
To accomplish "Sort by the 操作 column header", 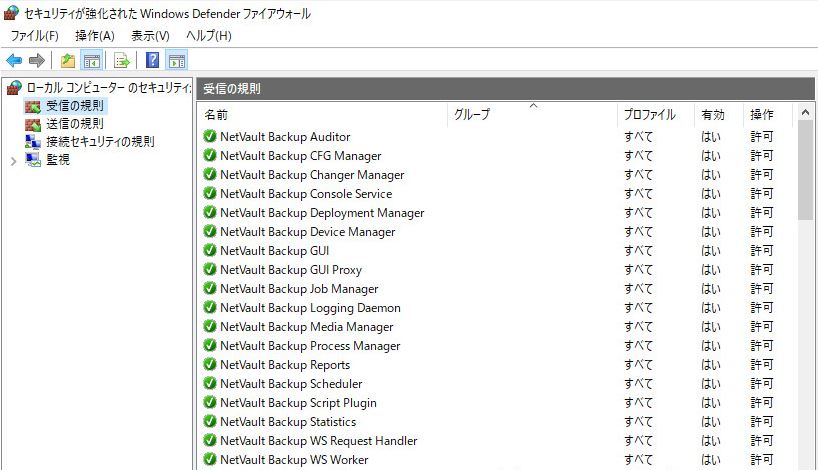I will (x=768, y=115).
